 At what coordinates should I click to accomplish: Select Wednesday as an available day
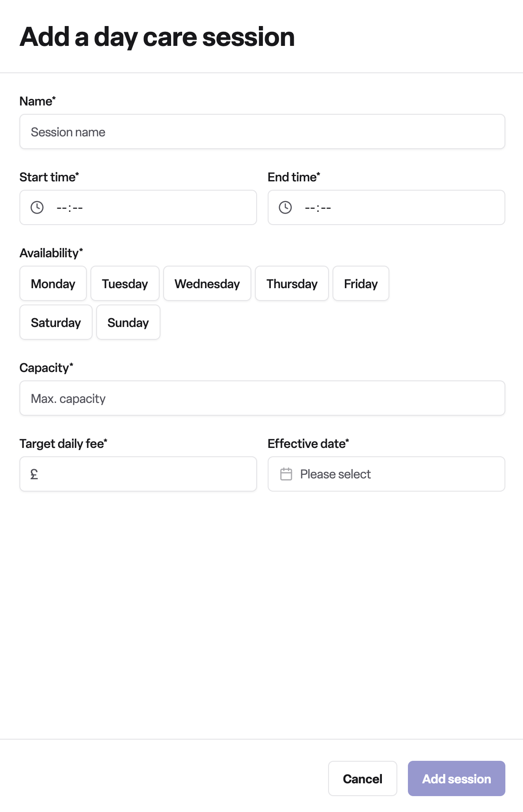coord(207,283)
